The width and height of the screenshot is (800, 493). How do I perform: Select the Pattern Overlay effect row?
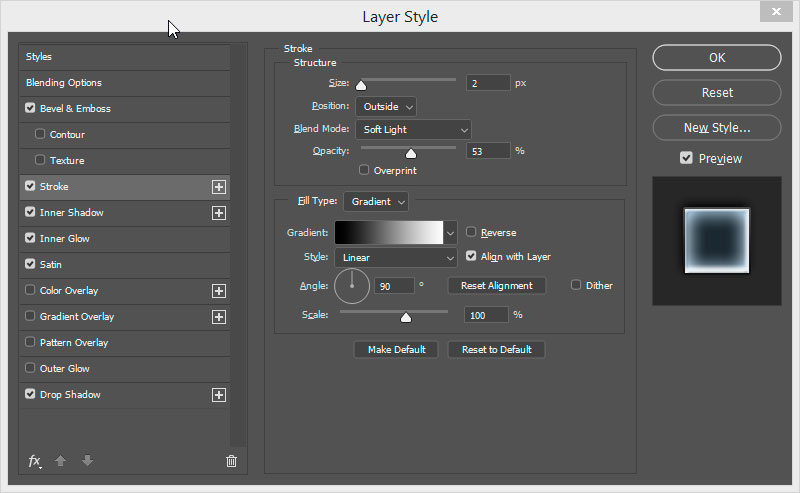pyautogui.click(x=124, y=343)
